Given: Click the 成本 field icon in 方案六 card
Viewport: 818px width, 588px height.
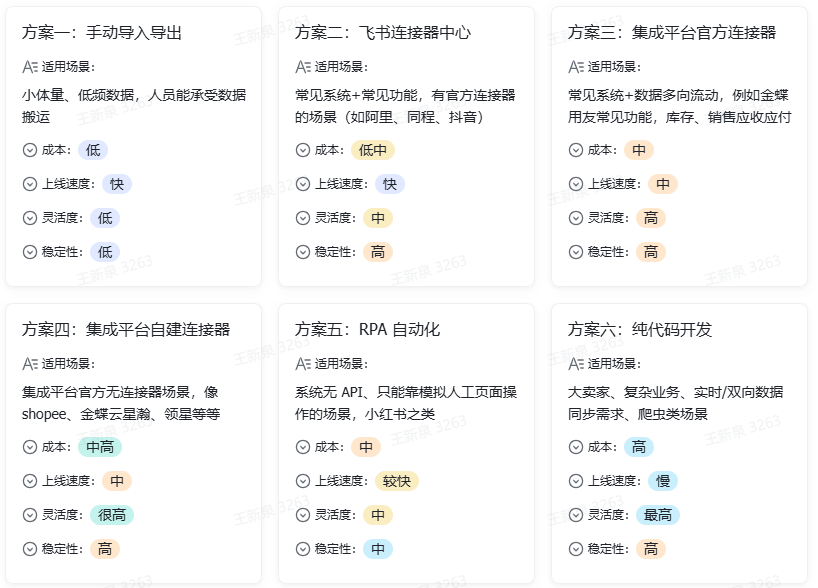Looking at the screenshot, I should click(576, 447).
